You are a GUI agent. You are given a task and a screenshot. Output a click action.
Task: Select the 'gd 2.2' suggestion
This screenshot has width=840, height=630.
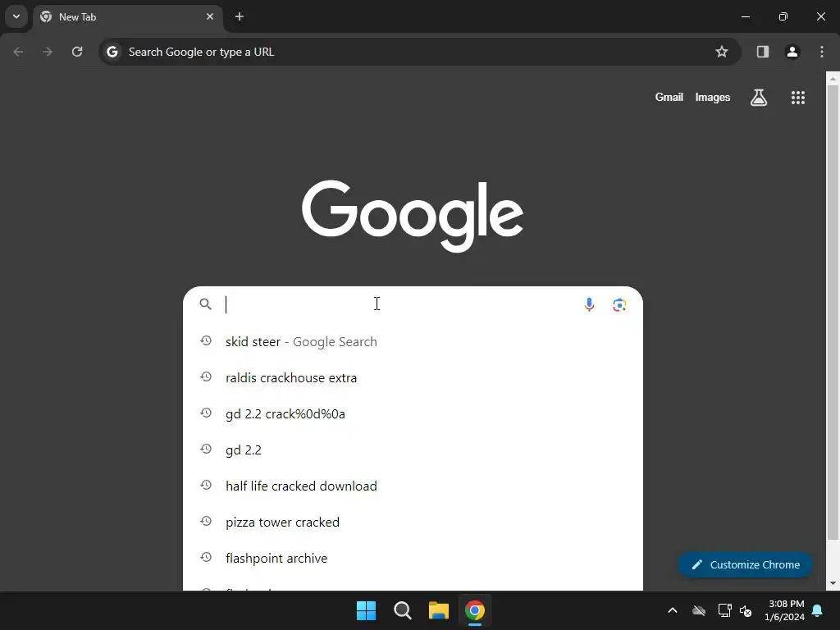point(413,450)
